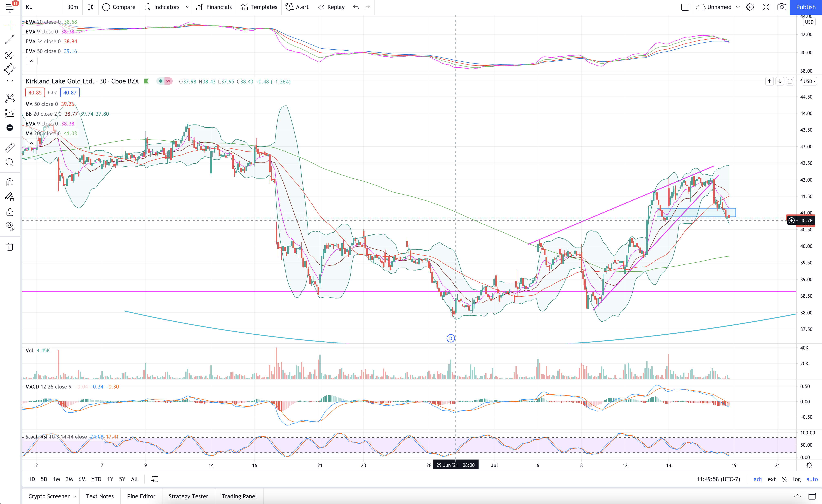Open chart settings gear icon
Viewport: 822px width, 504px height.
tap(750, 7)
